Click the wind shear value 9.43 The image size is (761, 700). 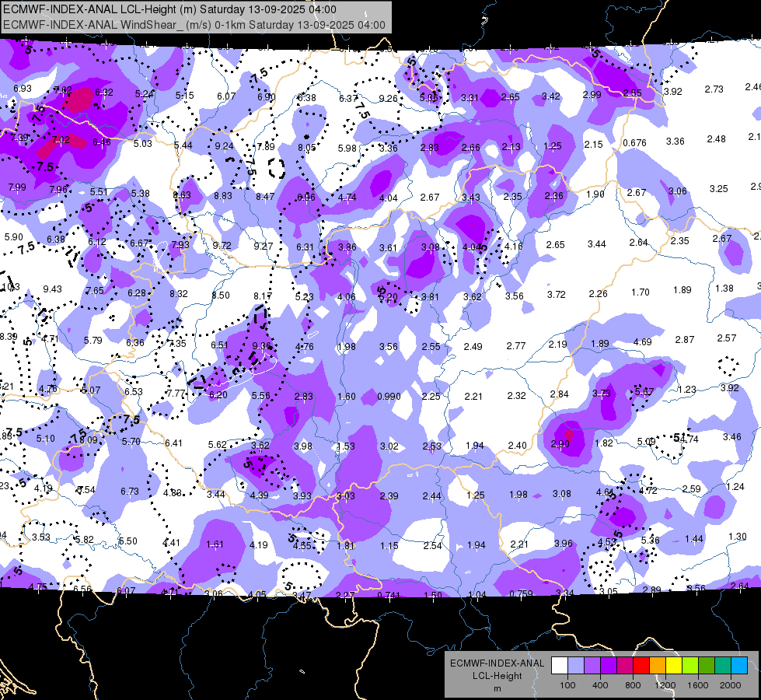coord(52,289)
